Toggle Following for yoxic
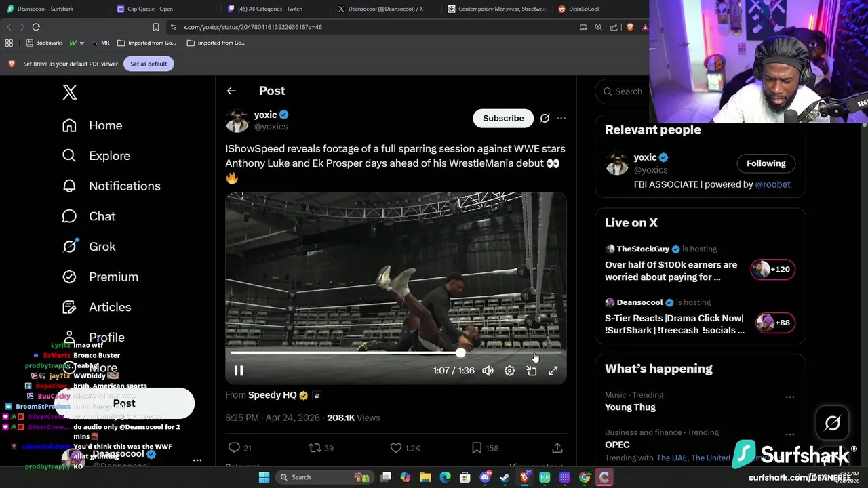The height and width of the screenshot is (488, 868). pyautogui.click(x=766, y=163)
